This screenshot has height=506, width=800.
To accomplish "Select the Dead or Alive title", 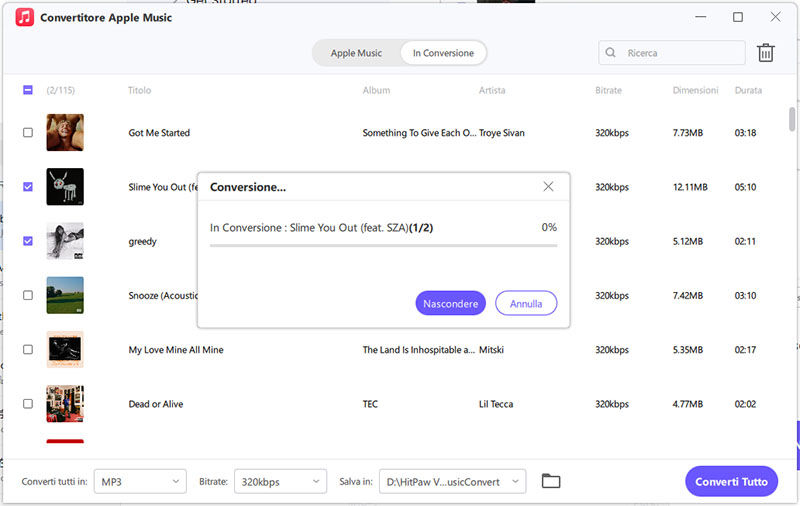I will pyautogui.click(x=156, y=404).
